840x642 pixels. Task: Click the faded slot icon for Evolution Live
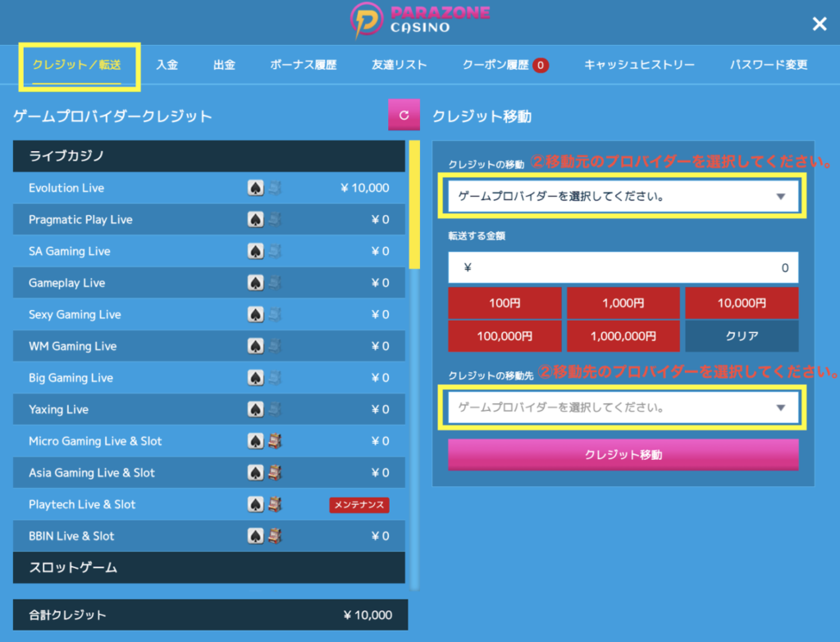[x=275, y=188]
